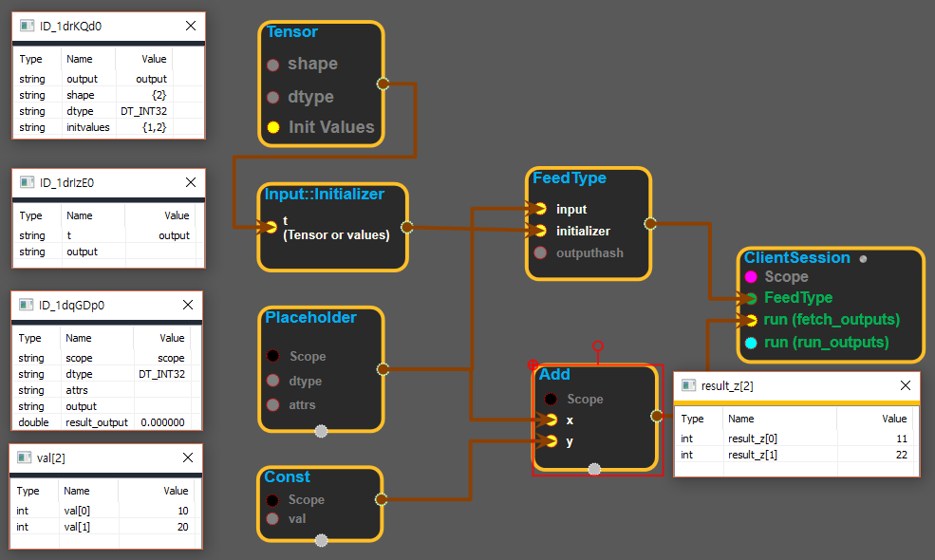Expand the gray dot below Const node
The height and width of the screenshot is (560, 935).
tap(321, 541)
